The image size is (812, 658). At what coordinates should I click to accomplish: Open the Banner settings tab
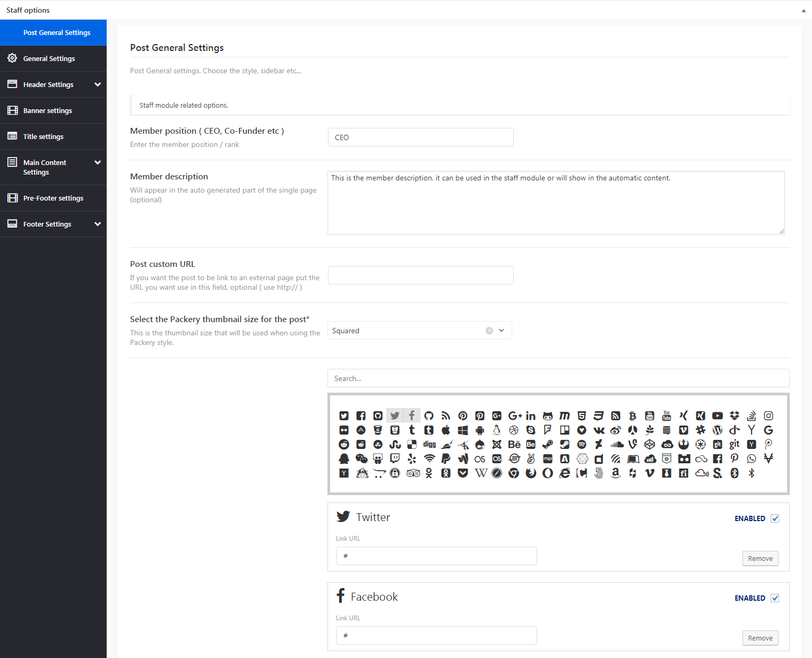pos(48,110)
